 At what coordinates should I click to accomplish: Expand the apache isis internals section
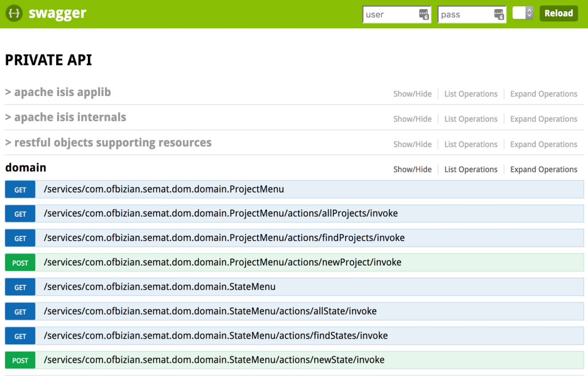click(x=65, y=117)
